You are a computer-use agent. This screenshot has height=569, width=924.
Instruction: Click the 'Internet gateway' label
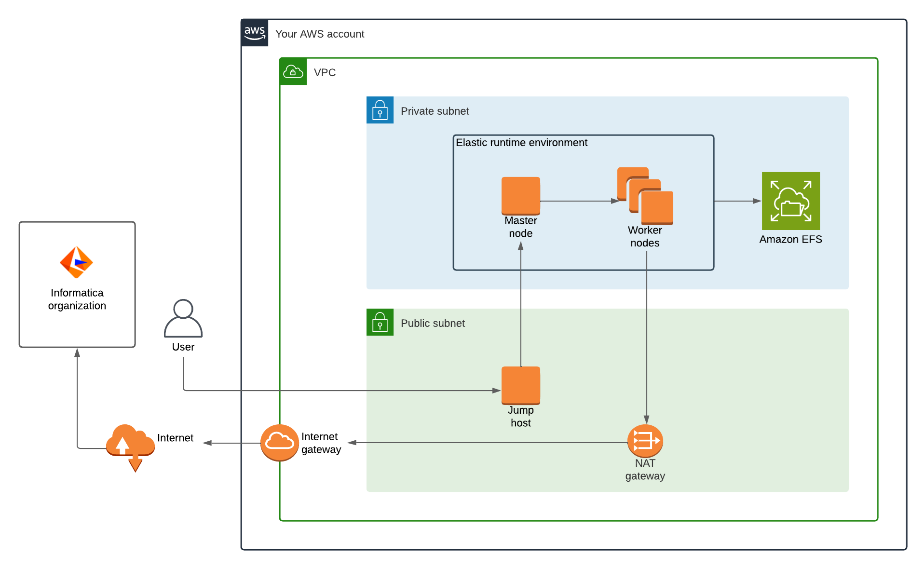(x=321, y=443)
